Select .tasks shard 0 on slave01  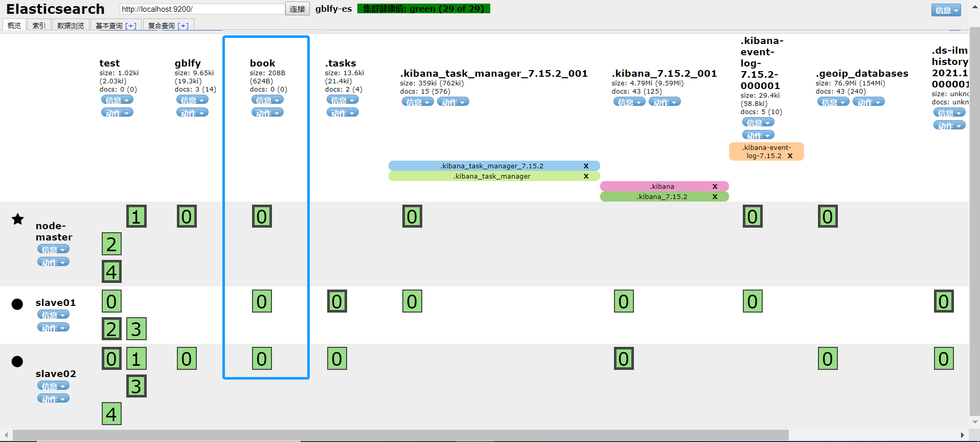pyautogui.click(x=337, y=301)
